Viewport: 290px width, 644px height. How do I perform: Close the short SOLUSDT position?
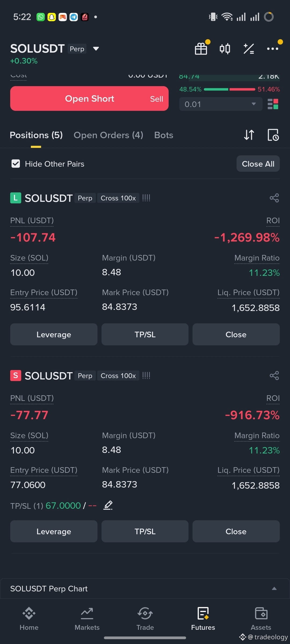click(x=236, y=532)
